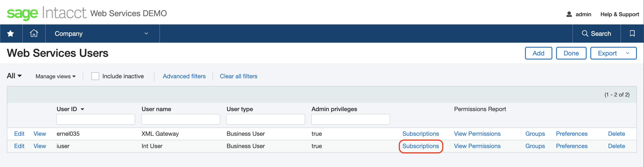Sort by User ID column arrow

(82, 109)
